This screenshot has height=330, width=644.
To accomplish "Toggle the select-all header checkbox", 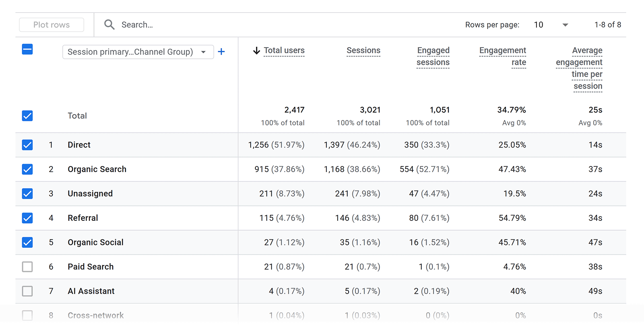I will pos(27,50).
